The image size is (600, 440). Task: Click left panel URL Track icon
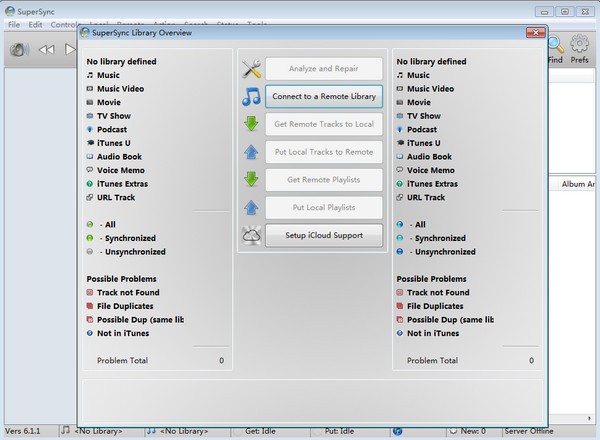tap(90, 197)
